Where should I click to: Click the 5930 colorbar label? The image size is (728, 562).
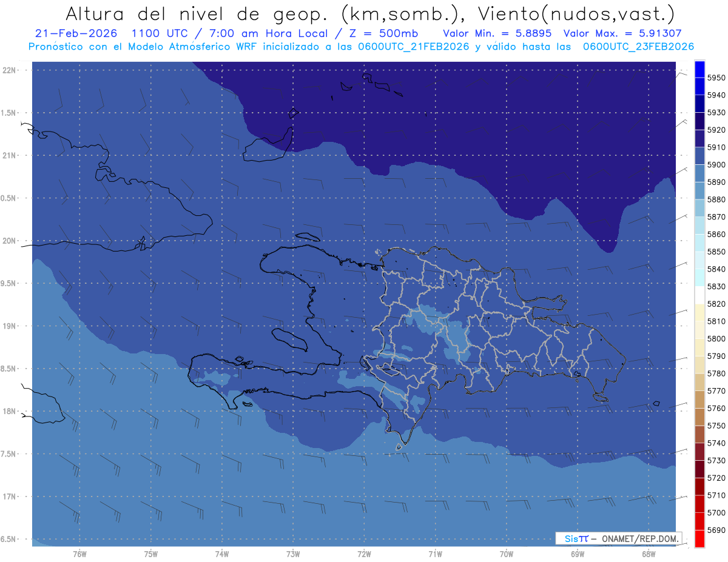pos(716,113)
